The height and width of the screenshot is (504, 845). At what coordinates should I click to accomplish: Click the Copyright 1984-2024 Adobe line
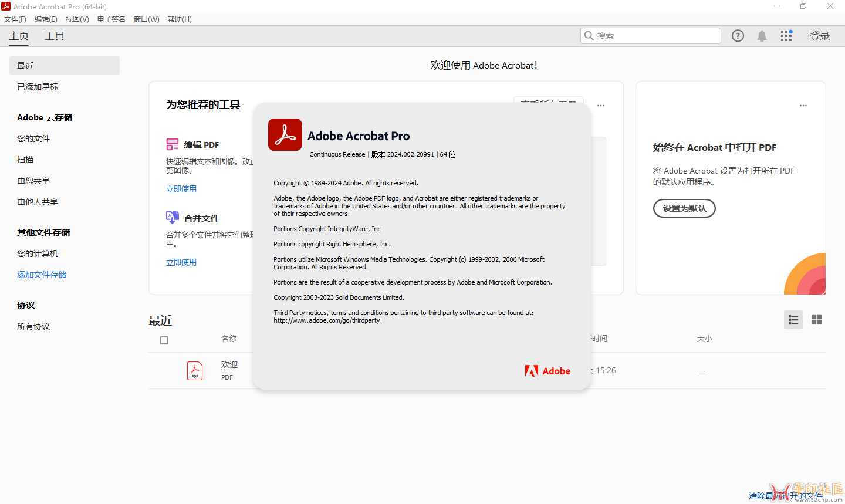point(346,183)
